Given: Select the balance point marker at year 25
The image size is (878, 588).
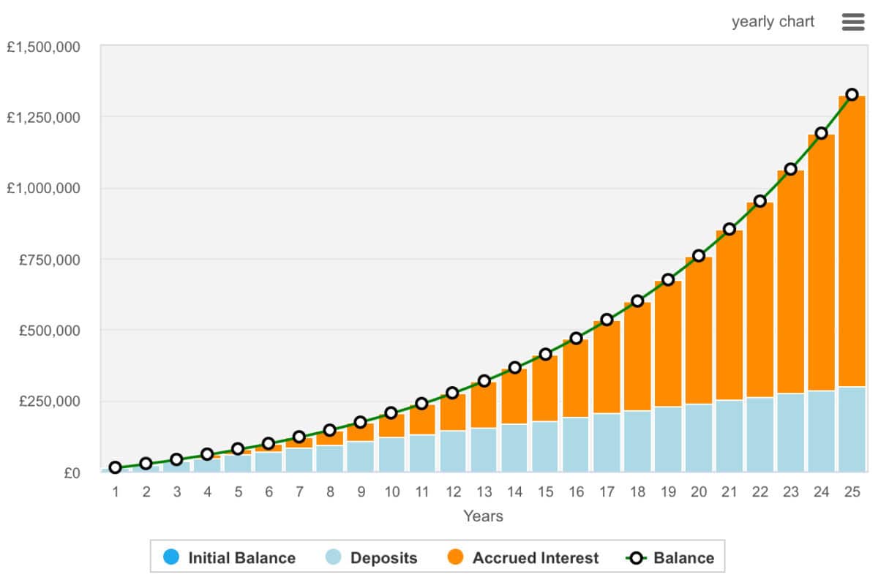Looking at the screenshot, I should 852,93.
